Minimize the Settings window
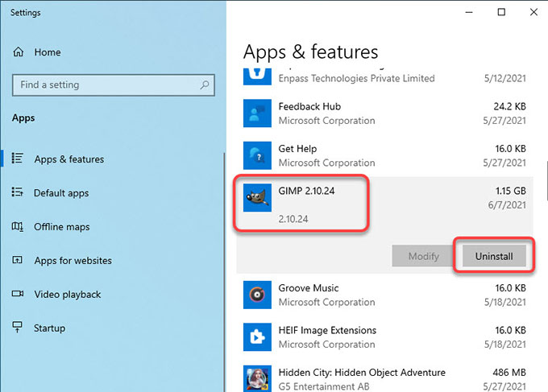 (x=469, y=12)
